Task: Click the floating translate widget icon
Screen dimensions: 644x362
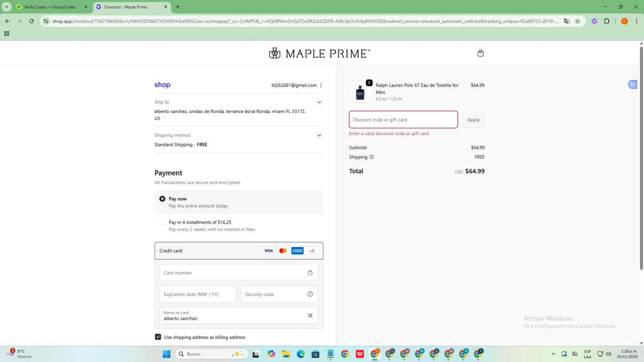Action: tap(632, 84)
